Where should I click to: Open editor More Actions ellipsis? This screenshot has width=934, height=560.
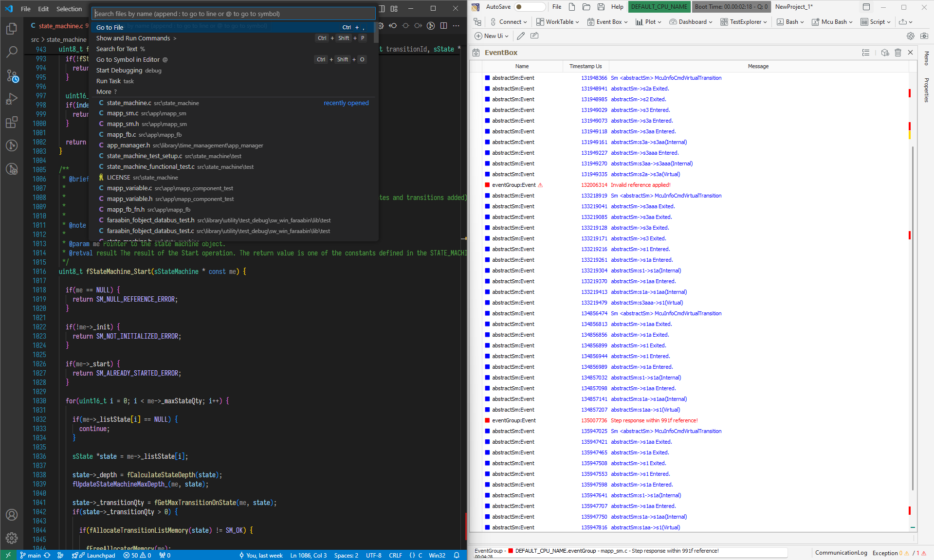(456, 26)
